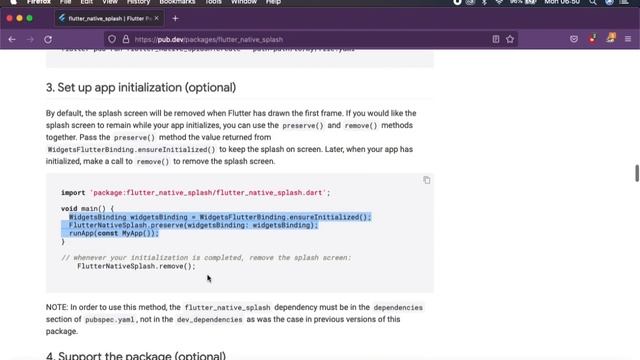Click the Bluetooth status icon

pos(484,2)
